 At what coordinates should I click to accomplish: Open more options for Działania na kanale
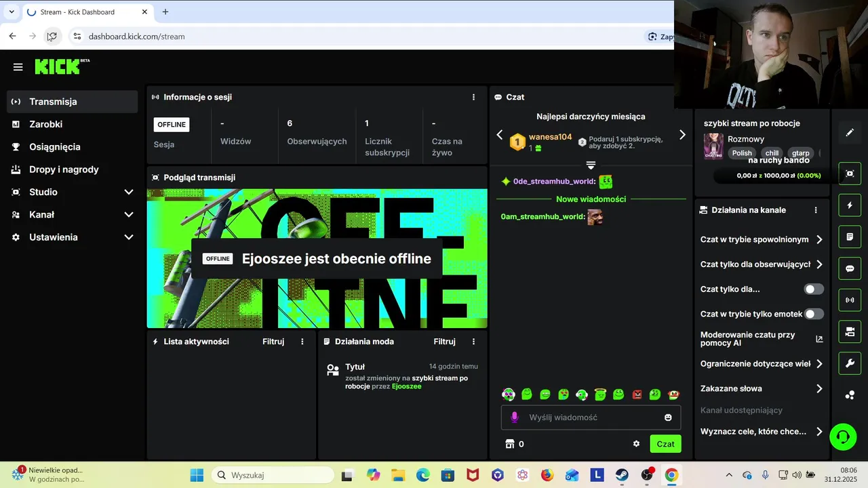816,210
